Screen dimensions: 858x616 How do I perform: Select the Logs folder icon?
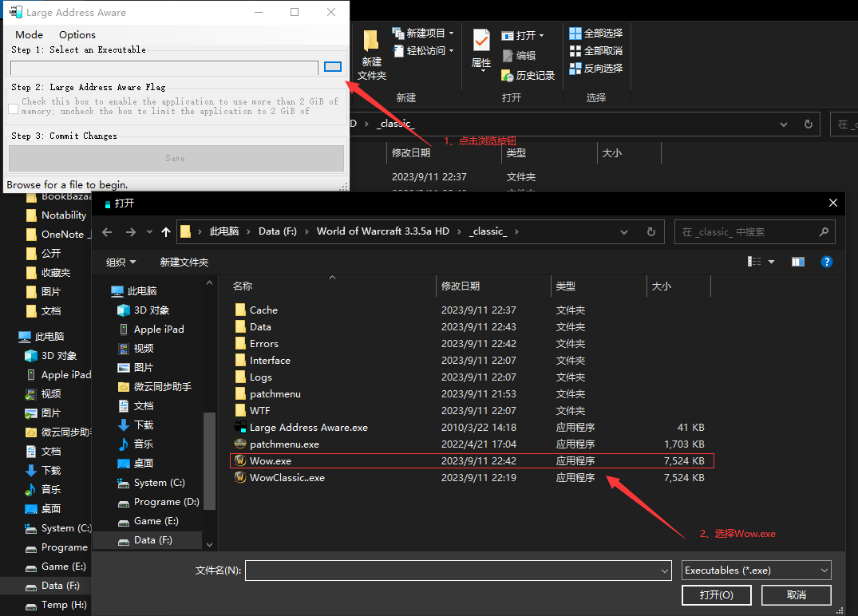(240, 377)
